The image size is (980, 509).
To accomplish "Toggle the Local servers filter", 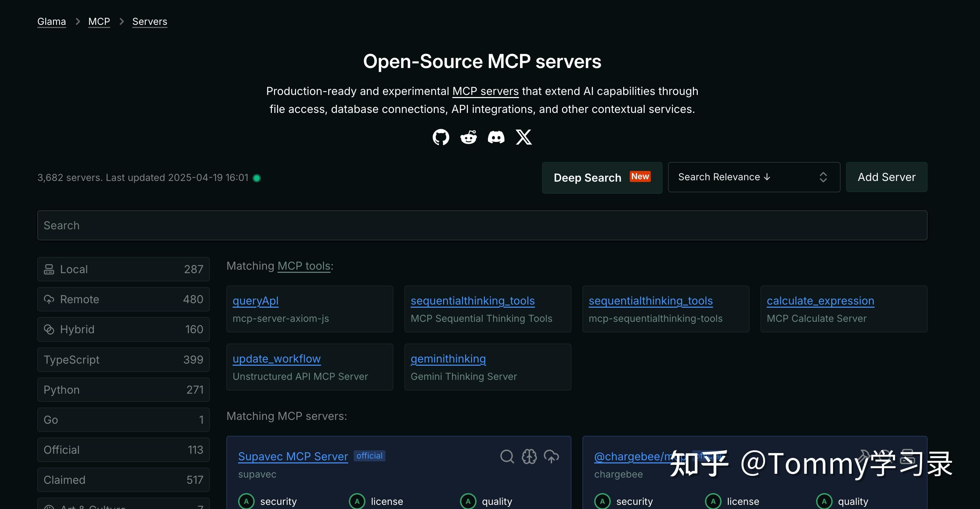I will [123, 269].
